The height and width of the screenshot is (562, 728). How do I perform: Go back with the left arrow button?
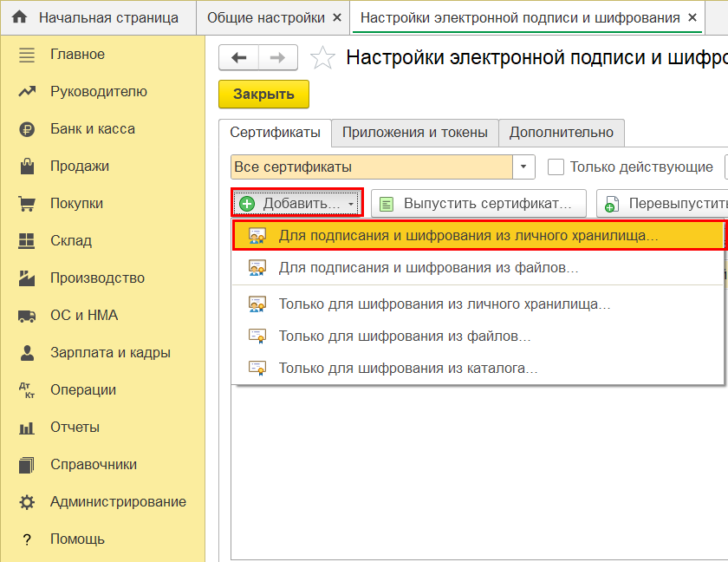point(238,57)
